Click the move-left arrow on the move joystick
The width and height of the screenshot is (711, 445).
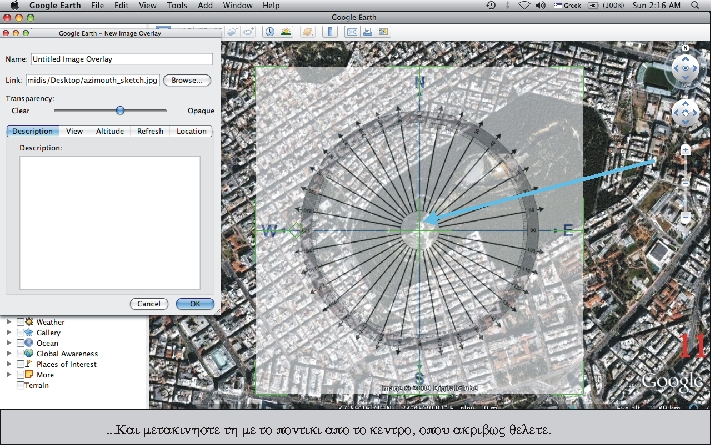677,112
